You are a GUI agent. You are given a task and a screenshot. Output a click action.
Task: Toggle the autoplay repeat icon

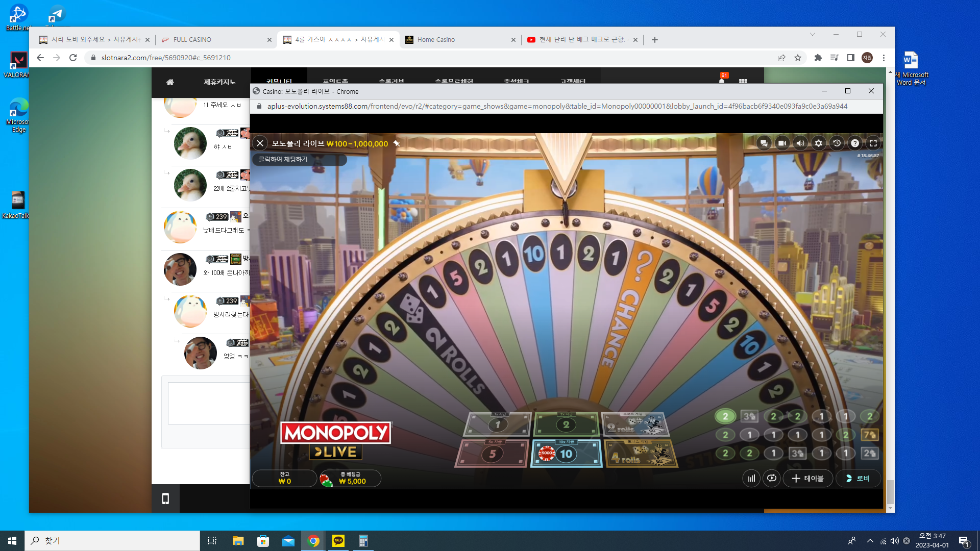click(x=772, y=479)
